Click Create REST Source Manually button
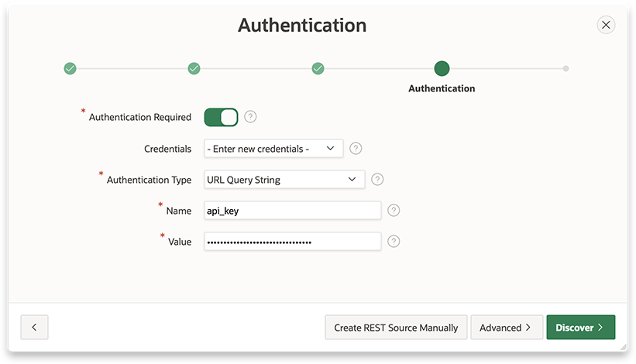The image size is (636, 364). (x=396, y=328)
